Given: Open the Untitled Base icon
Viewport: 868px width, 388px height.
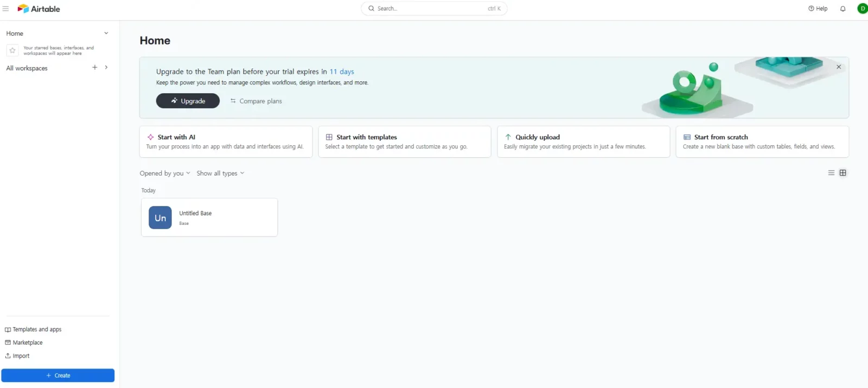Looking at the screenshot, I should pos(160,218).
